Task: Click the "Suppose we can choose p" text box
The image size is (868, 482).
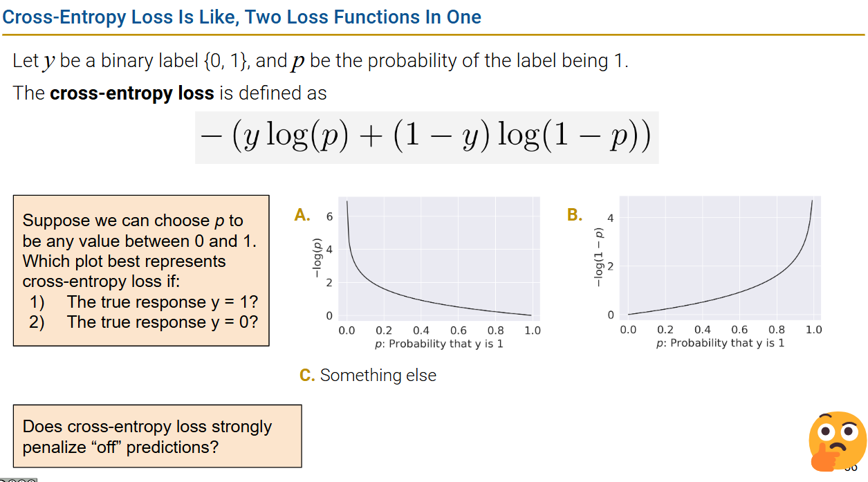Action: click(x=141, y=270)
